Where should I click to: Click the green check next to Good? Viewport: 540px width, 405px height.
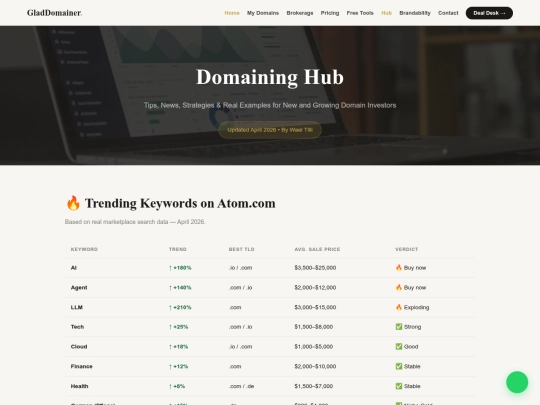click(x=399, y=346)
